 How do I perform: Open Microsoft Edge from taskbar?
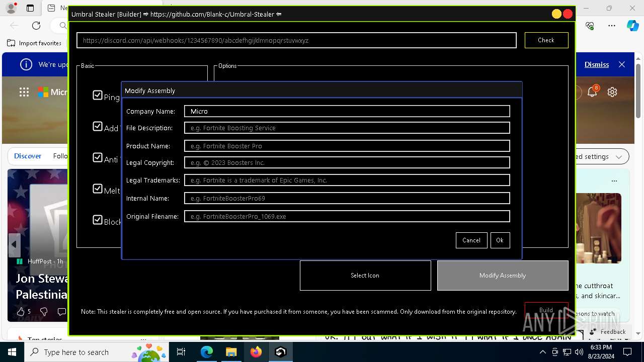coord(207,352)
